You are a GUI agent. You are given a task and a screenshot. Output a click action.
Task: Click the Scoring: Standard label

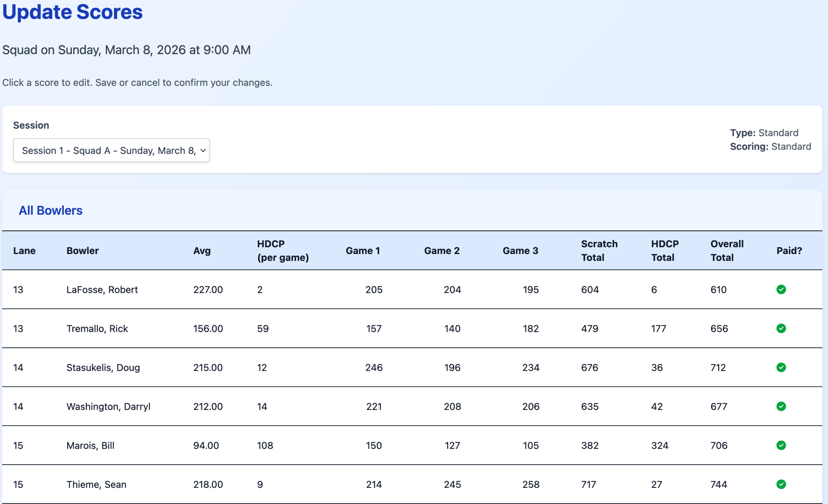tap(770, 146)
